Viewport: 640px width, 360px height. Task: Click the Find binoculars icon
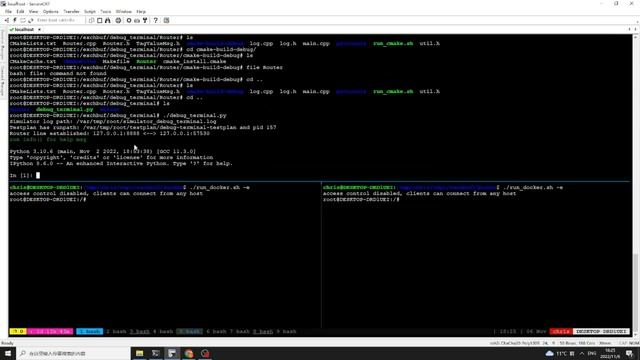tap(107, 20)
